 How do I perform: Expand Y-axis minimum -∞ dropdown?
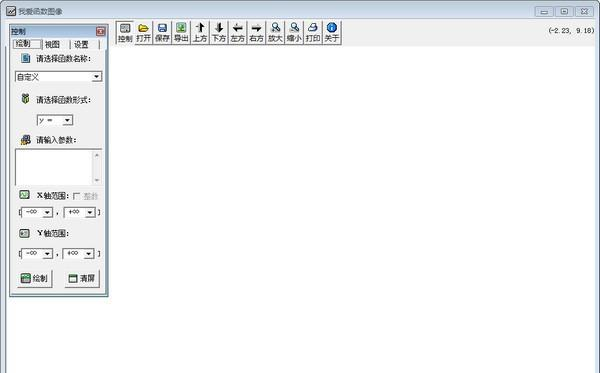click(x=47, y=253)
